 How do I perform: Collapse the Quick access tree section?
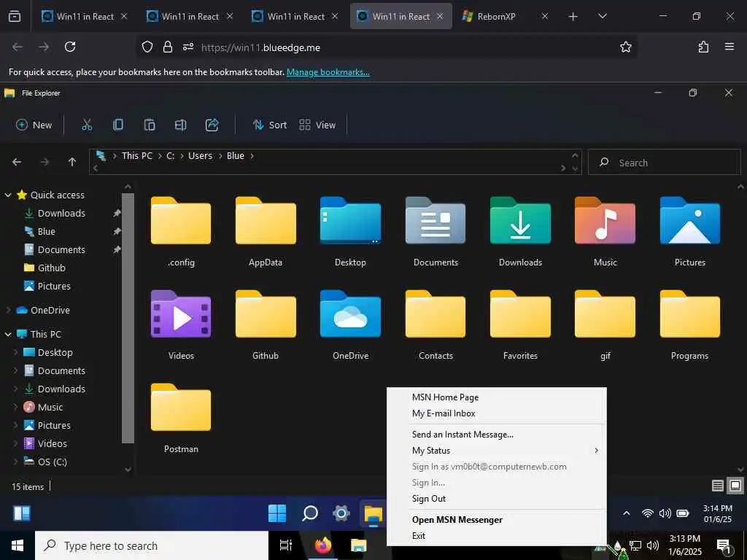pos(8,195)
